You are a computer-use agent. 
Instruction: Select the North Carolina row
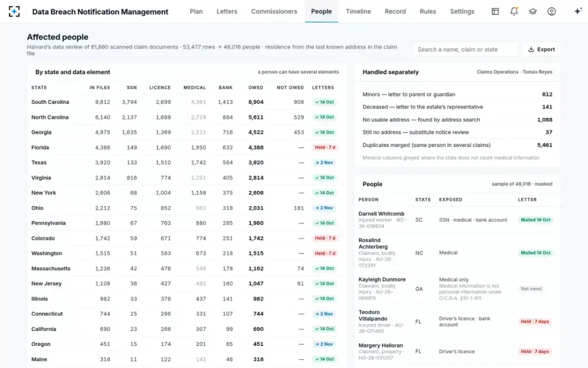[x=187, y=117]
